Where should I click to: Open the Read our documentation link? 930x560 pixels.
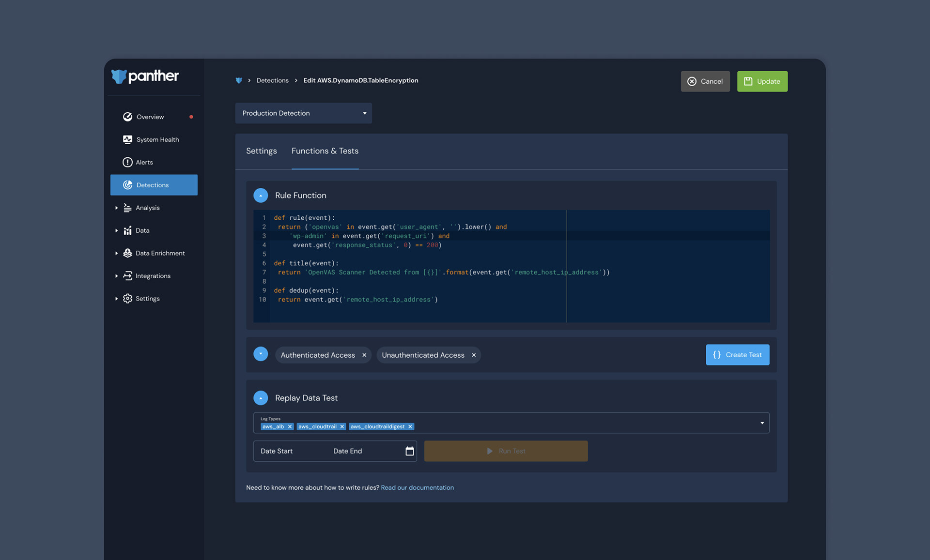[x=417, y=487]
